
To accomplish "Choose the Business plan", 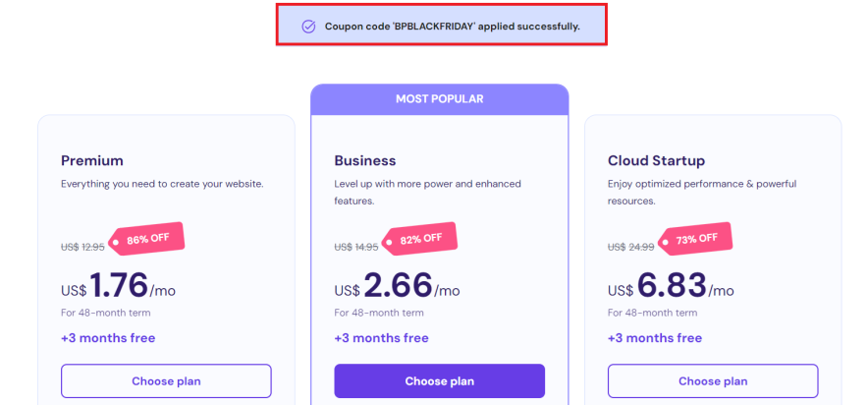I will tap(439, 380).
